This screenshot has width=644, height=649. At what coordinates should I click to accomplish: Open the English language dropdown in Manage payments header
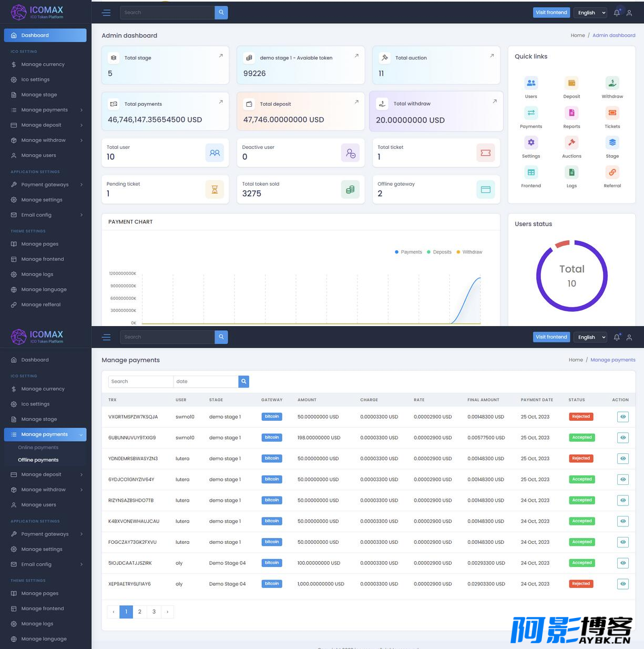click(x=591, y=337)
